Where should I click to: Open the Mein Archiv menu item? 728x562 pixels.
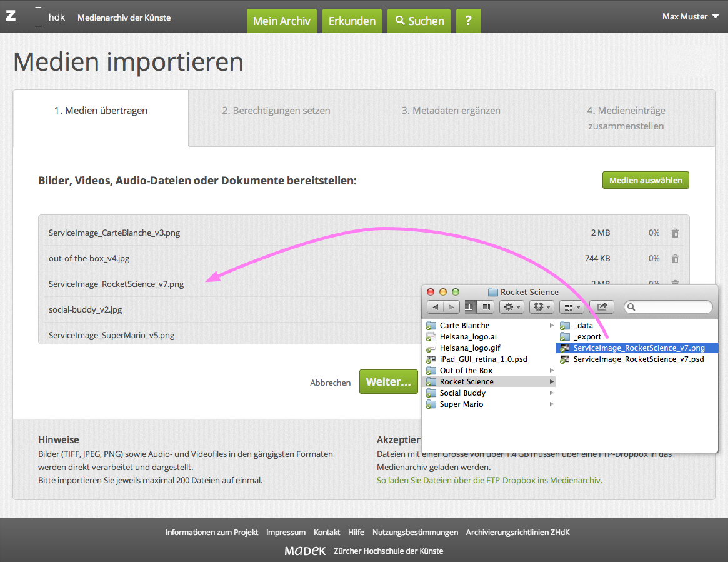pyautogui.click(x=281, y=21)
